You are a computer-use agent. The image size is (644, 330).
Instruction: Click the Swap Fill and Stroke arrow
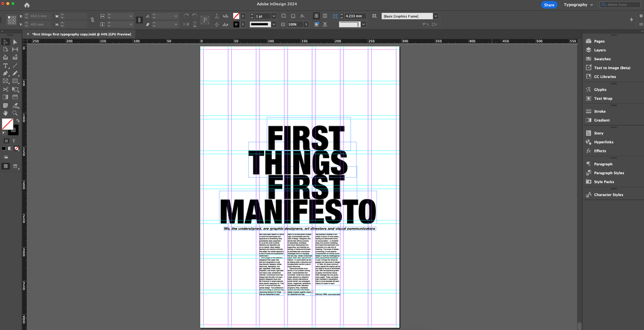pos(17,121)
